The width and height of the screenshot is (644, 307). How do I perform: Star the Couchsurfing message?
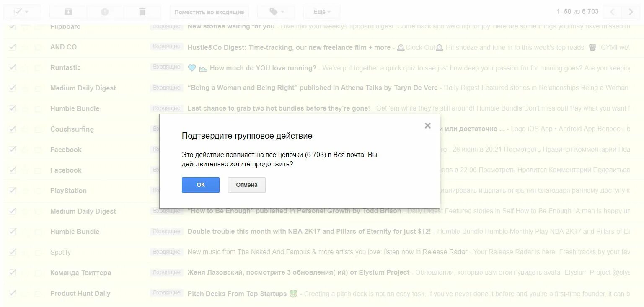25,129
